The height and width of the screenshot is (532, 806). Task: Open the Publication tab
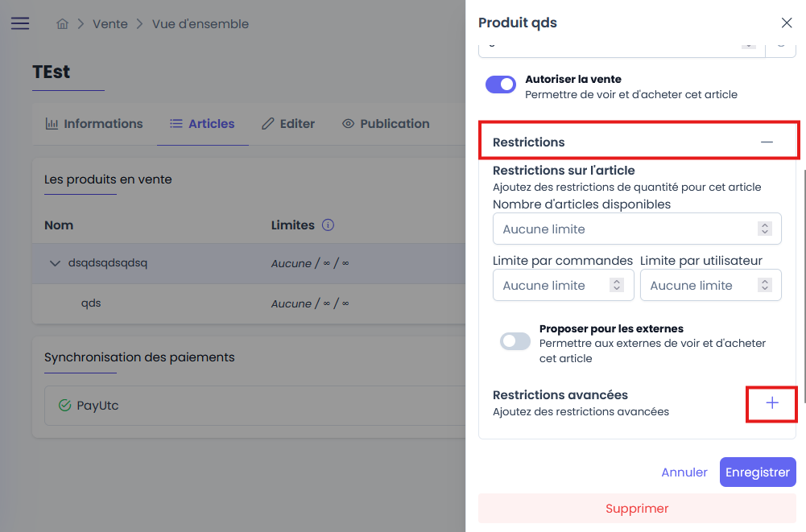386,124
